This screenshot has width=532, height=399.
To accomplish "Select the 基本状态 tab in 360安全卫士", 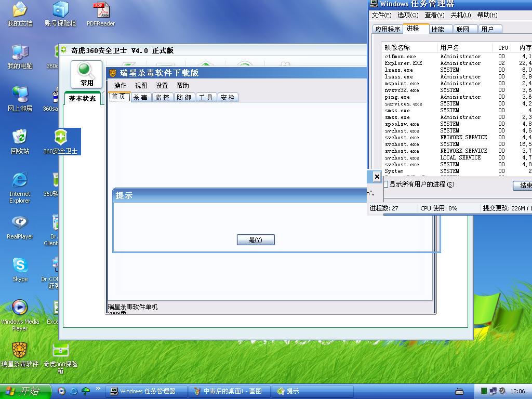I will [x=83, y=98].
